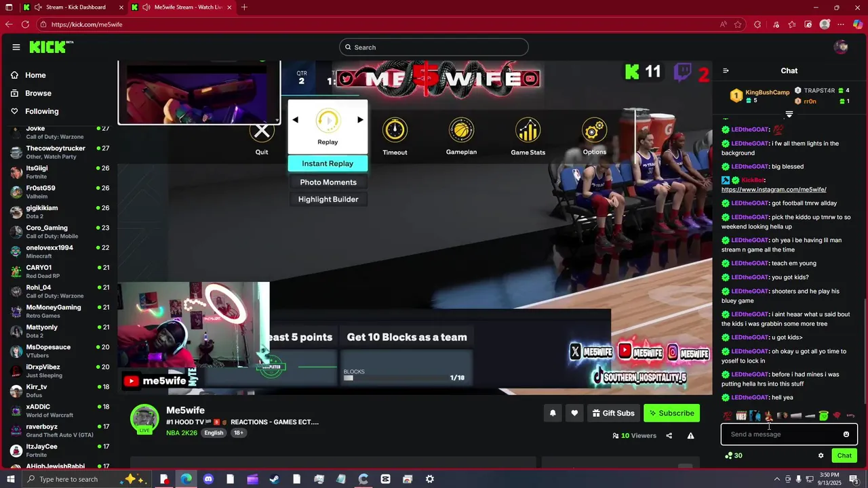Select the VIBES emote
868x488 pixels.
(x=741, y=415)
